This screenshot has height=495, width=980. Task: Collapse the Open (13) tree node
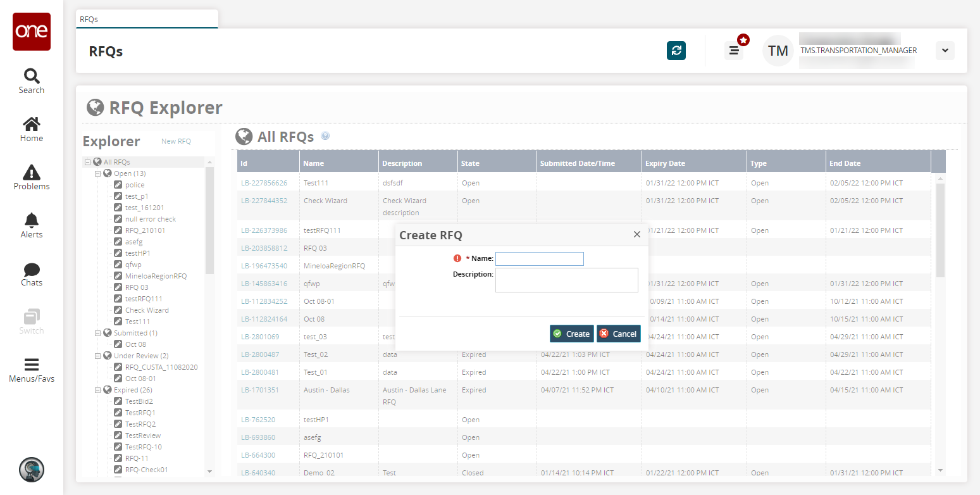[x=98, y=173]
